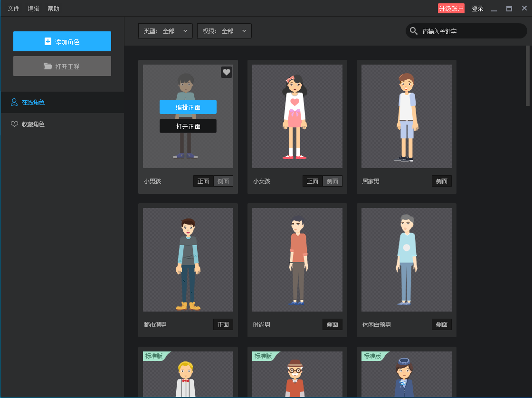Select 正面 view for 都市潮男
This screenshot has width=532, height=398.
click(x=223, y=325)
